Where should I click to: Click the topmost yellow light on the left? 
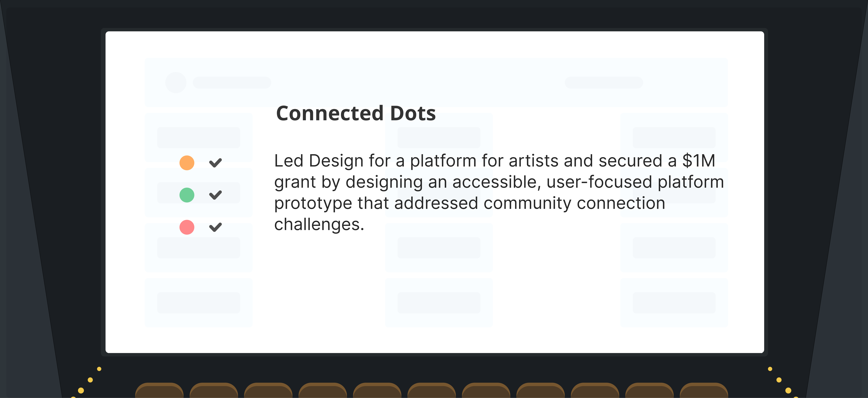click(x=99, y=369)
